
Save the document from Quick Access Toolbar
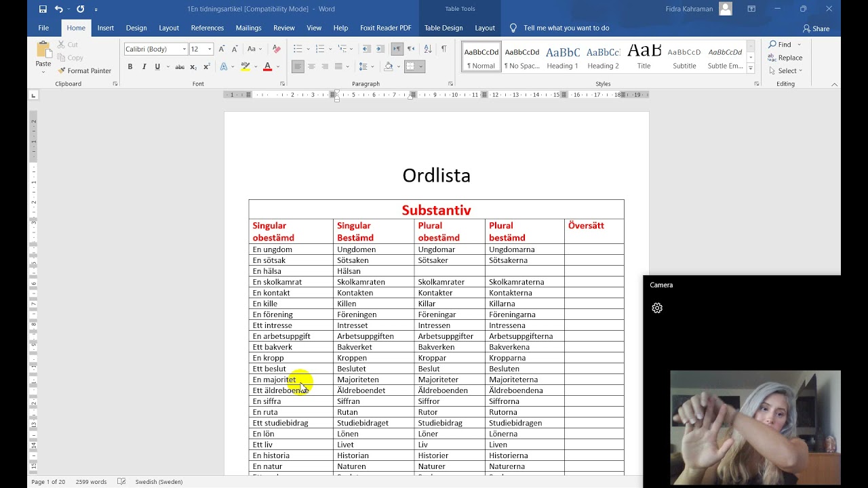click(x=43, y=9)
